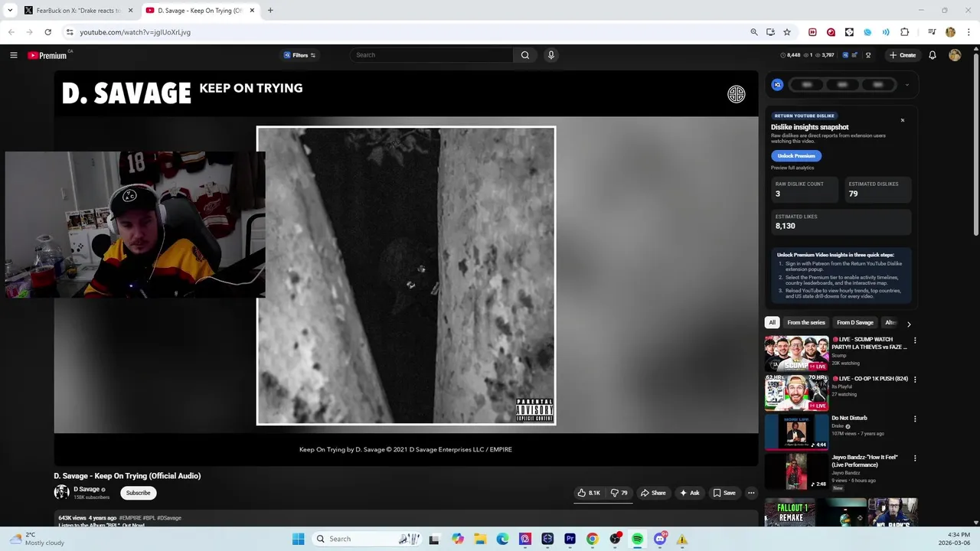
Task: Click Unlock Premium button
Action: pos(796,155)
